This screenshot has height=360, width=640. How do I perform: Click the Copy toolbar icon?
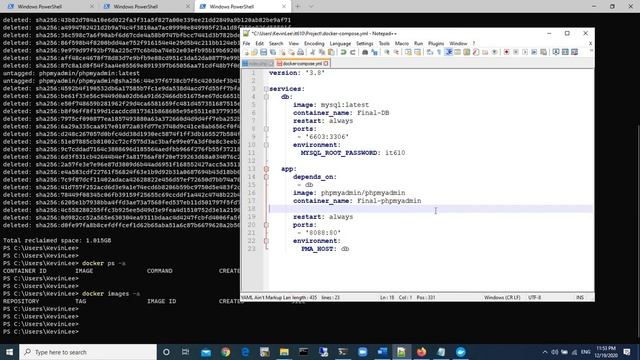(x=322, y=52)
